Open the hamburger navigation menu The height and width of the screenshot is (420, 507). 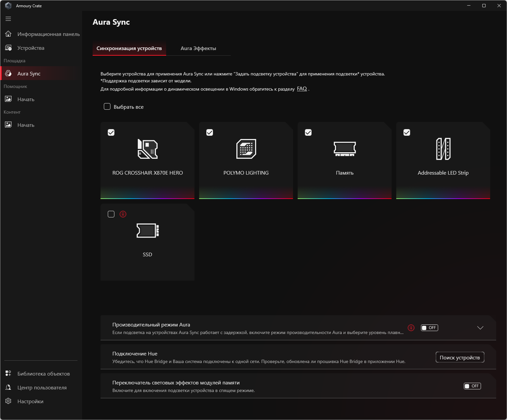click(x=8, y=19)
